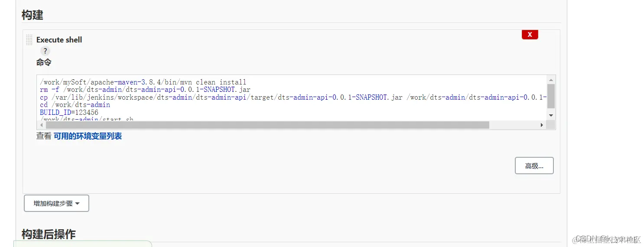Screen dimensions: 644x247
Task: Click the BUILD_ID=123456 line
Action: 69,112
